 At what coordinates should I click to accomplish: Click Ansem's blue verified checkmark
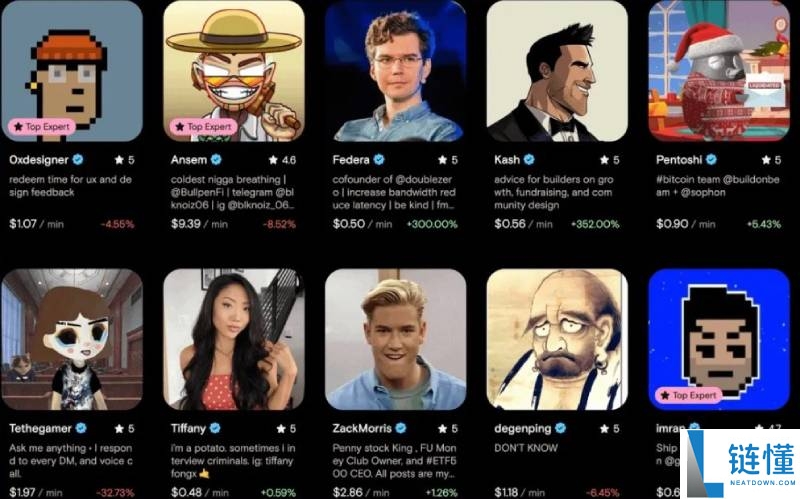click(214, 160)
